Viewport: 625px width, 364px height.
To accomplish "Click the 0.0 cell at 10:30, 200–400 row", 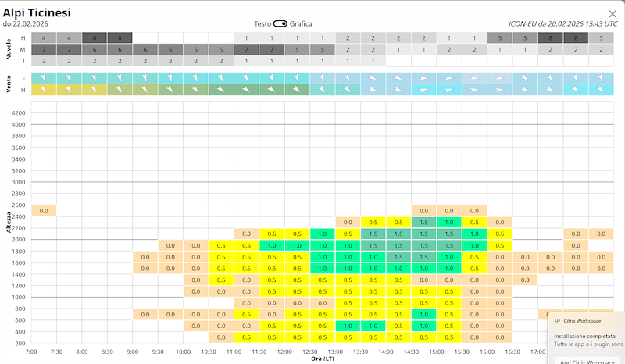I will (x=221, y=337).
